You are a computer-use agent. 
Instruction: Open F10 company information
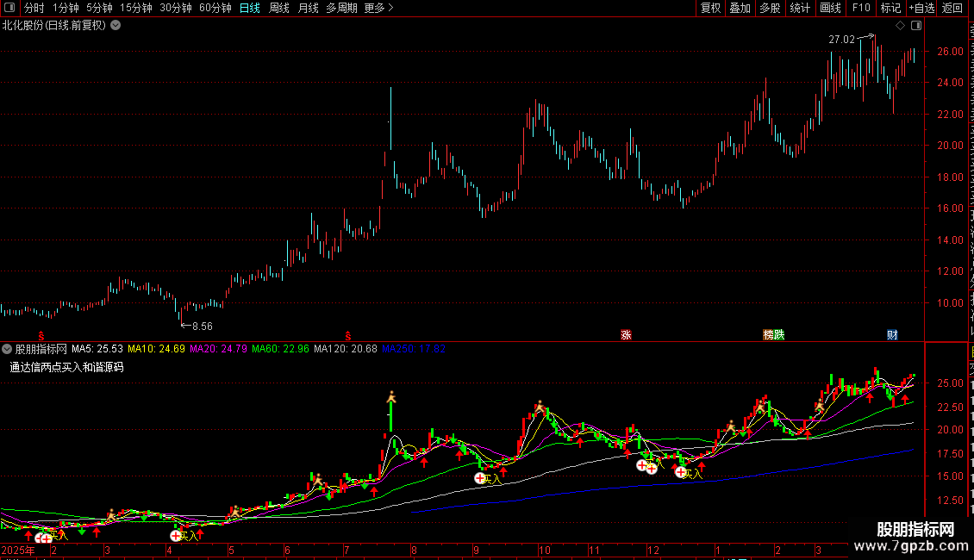(x=861, y=8)
